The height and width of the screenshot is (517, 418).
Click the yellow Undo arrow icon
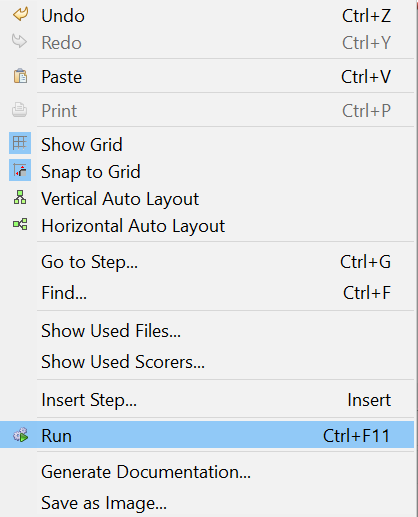tap(20, 15)
